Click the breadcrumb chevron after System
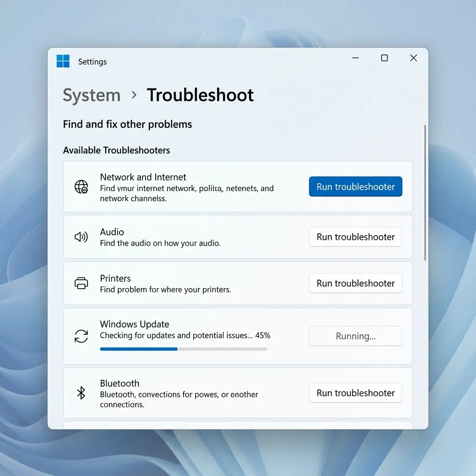476x476 pixels. click(x=134, y=95)
